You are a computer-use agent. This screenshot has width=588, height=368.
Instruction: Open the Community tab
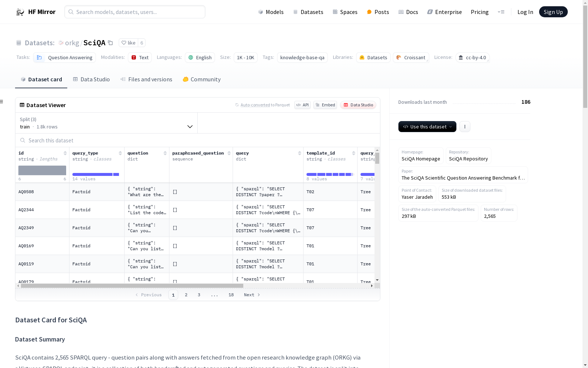click(x=202, y=79)
